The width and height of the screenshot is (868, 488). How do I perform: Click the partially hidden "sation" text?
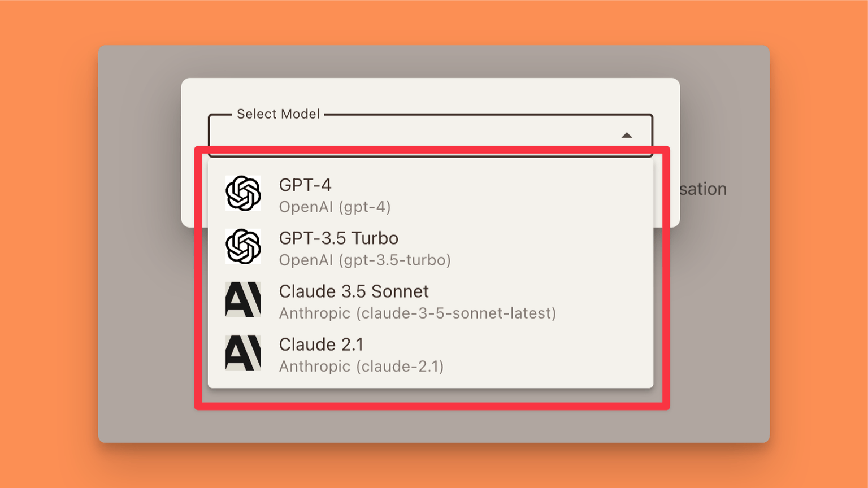pyautogui.click(x=702, y=189)
